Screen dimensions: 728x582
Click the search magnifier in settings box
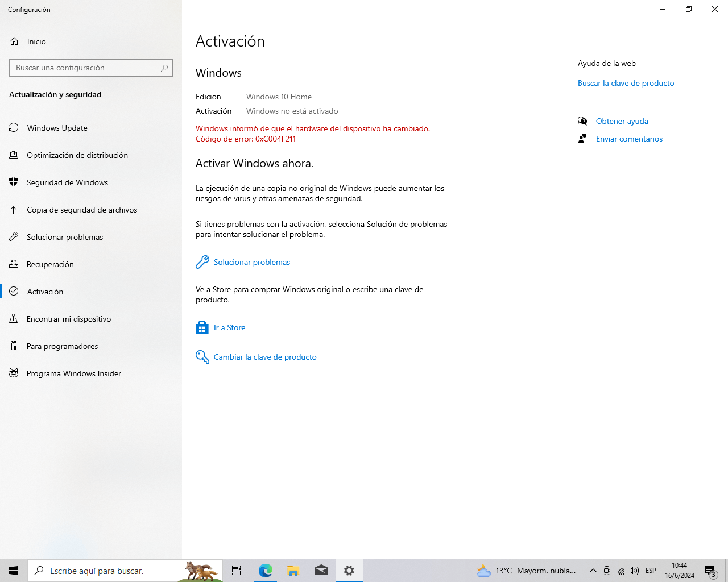pyautogui.click(x=164, y=68)
